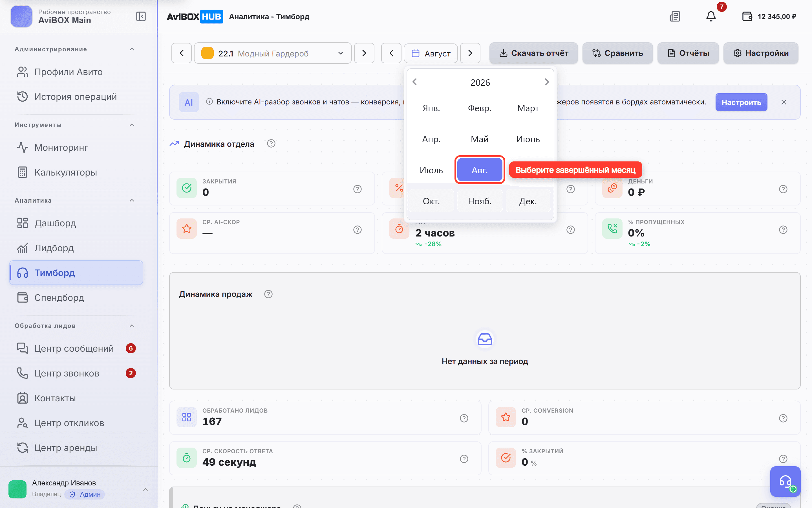This screenshot has width=812, height=508.
Task: Click the Обработано лидов grid icon
Action: point(187,417)
